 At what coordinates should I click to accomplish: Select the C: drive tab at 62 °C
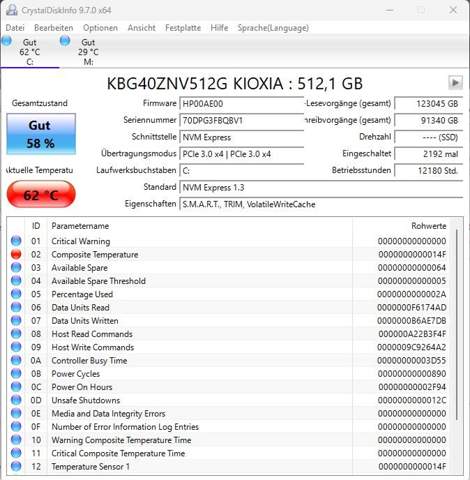30,52
